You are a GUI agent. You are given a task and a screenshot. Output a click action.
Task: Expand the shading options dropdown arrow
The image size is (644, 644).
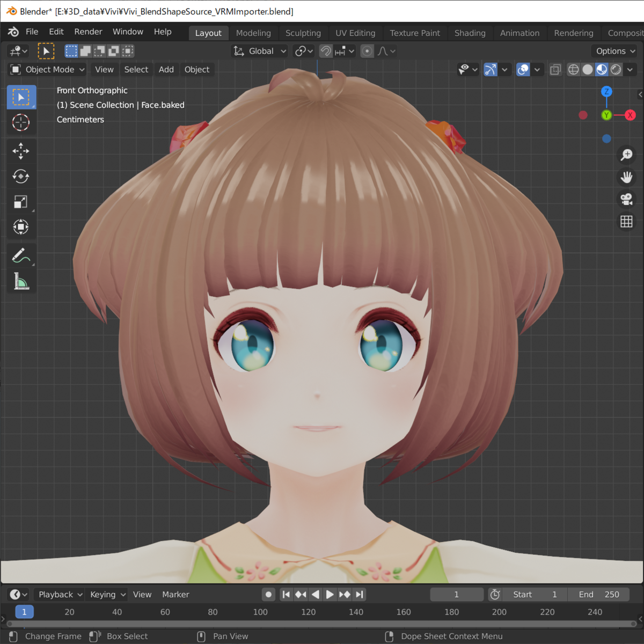coord(630,69)
